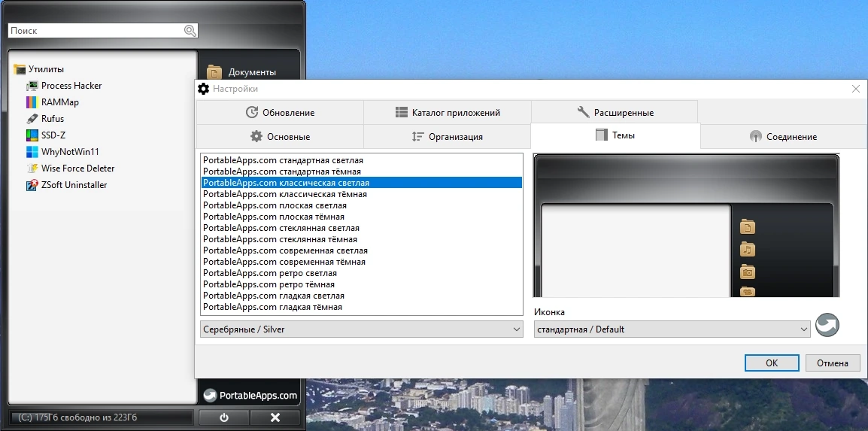Click the pictures folder icon in theme preview

pos(748,272)
